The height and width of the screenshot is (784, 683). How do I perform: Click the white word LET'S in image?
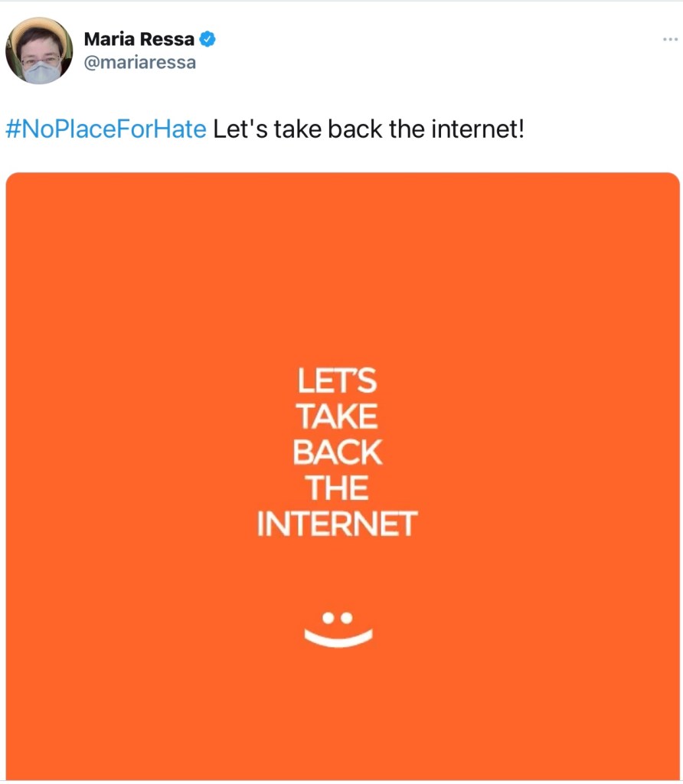337,381
